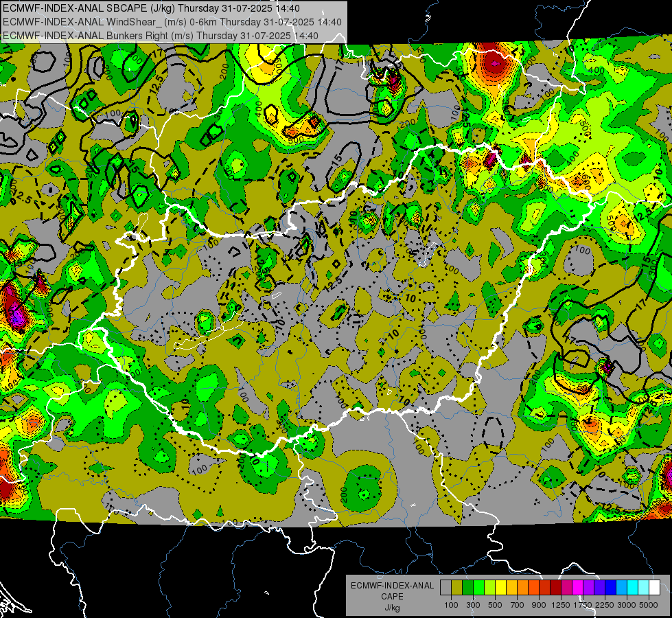Click the 500 value under the legend

coord(495,605)
